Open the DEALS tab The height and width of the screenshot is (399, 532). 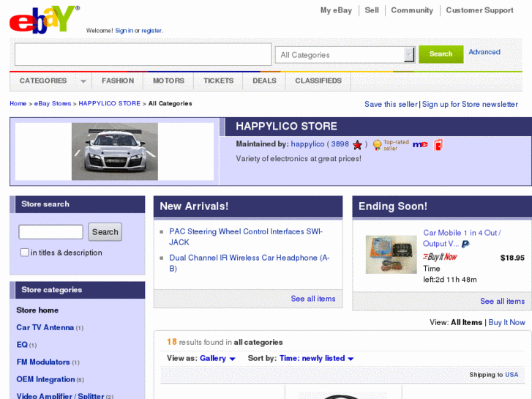265,81
